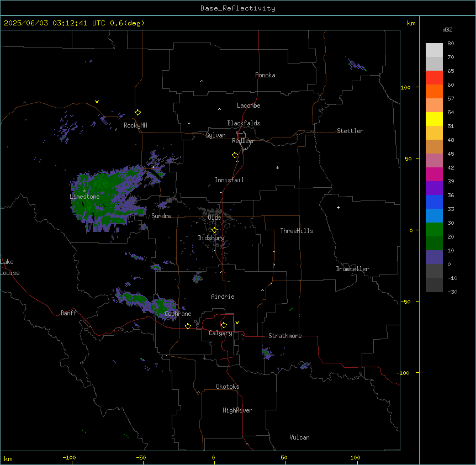Click the Banff label

coord(68,313)
